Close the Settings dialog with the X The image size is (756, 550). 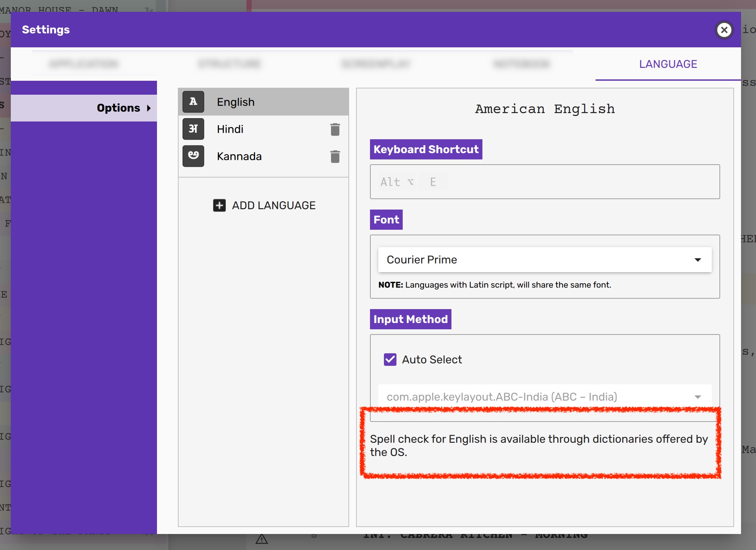[x=724, y=30]
